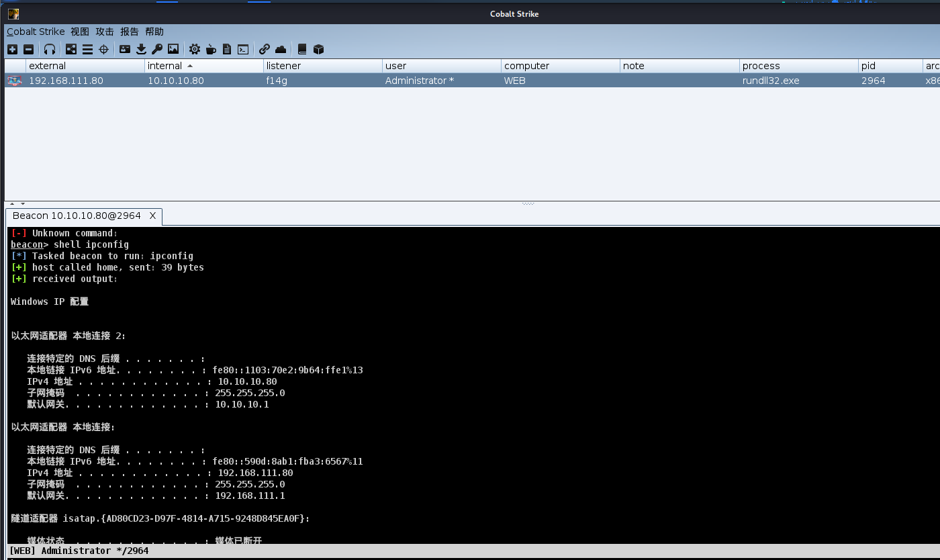Sort by the note column header

coord(679,66)
